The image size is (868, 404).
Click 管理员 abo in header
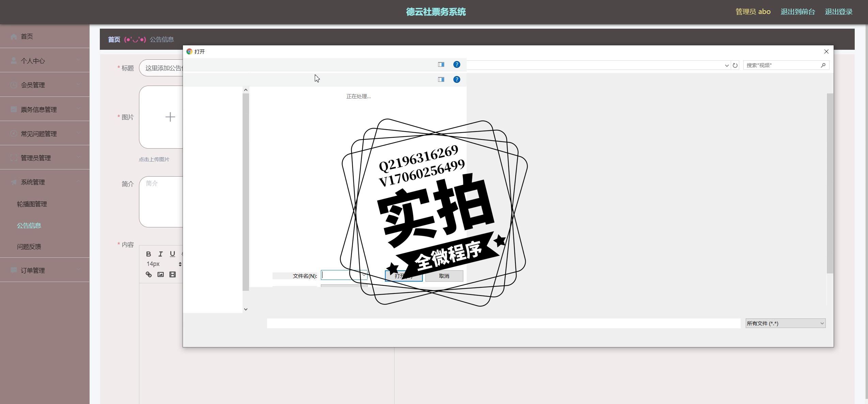pos(753,12)
